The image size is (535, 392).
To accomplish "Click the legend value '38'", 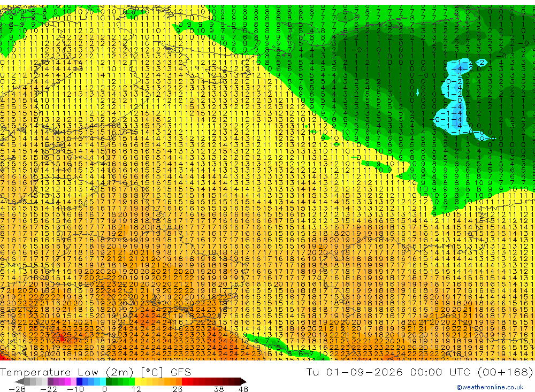I will 219,389.
